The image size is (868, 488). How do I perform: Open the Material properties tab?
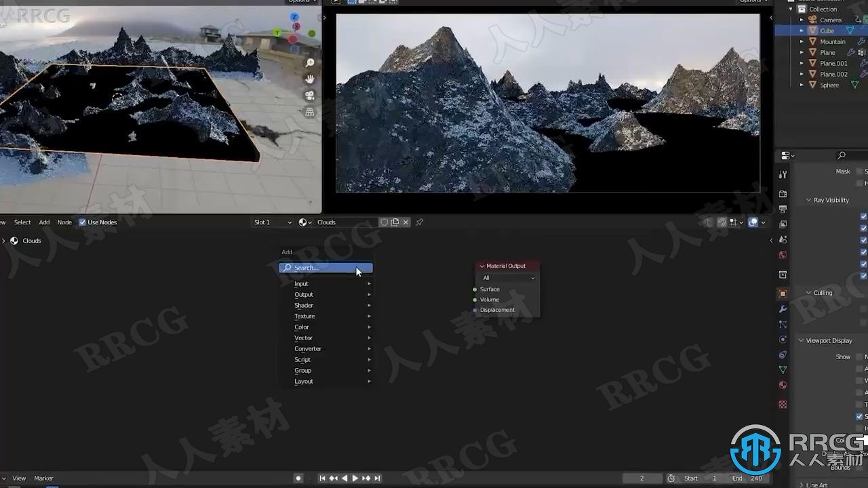tap(783, 385)
